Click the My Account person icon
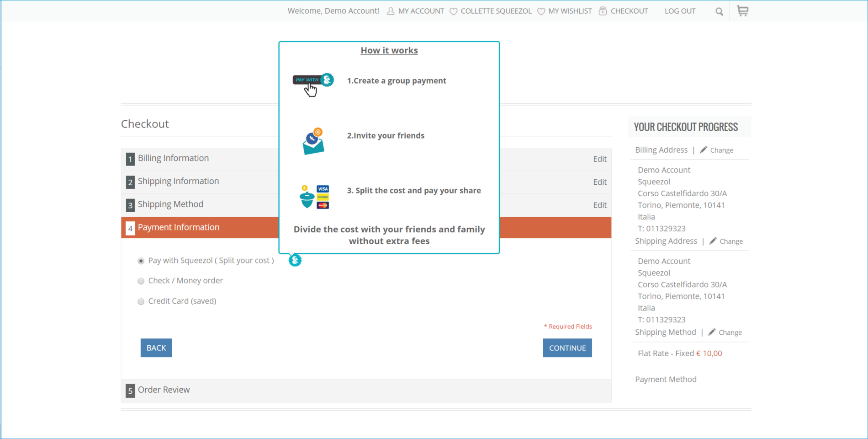The height and width of the screenshot is (439, 868). tap(391, 11)
